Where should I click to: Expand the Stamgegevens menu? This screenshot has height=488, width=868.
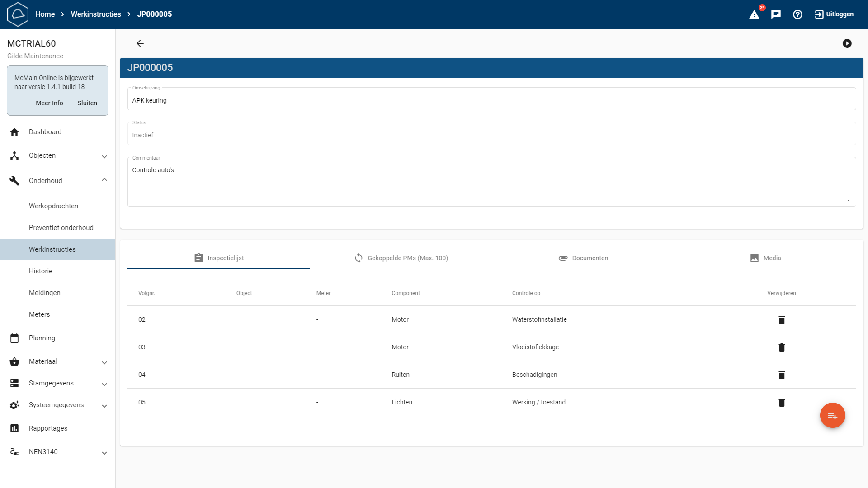[x=104, y=384]
